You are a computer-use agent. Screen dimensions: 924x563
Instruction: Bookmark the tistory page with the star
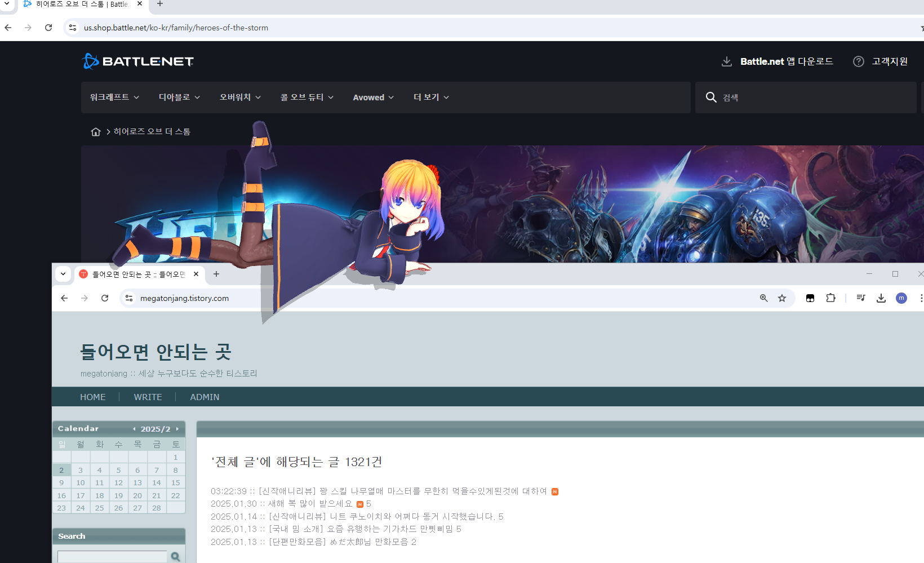[x=782, y=298]
